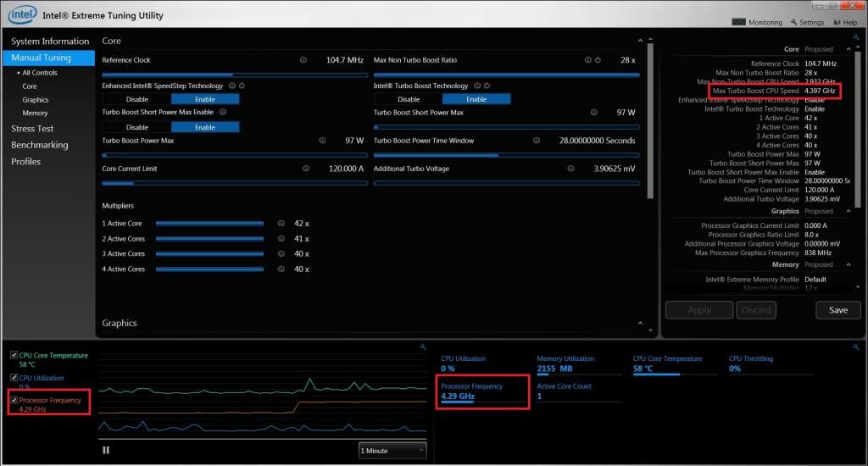Click the info icon next to 1 Active Core multiplier
The width and height of the screenshot is (868, 466).
point(281,223)
